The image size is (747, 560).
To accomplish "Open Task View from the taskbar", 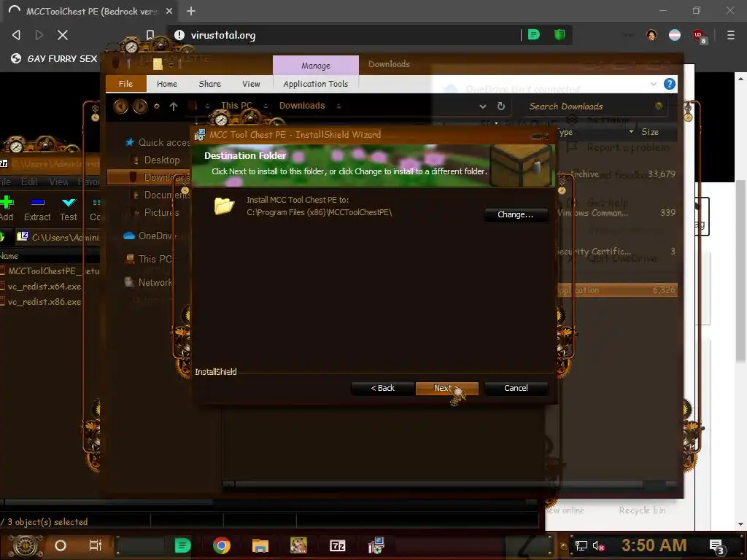I will tap(96, 545).
